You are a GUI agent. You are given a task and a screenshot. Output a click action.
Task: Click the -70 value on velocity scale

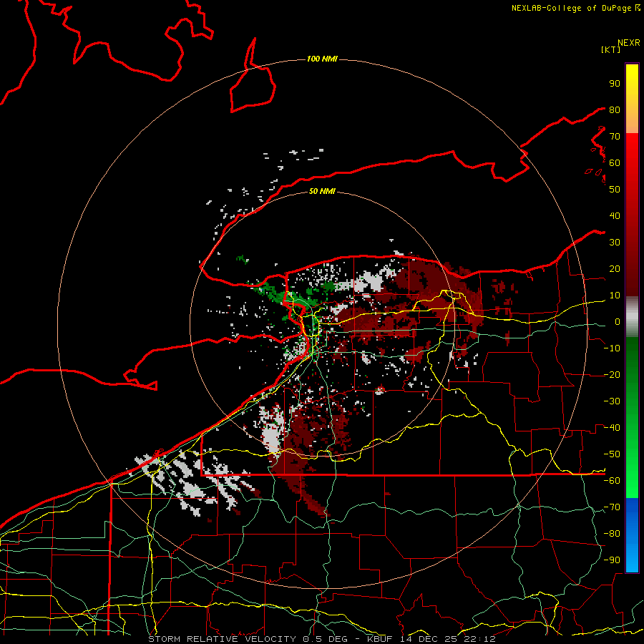[x=612, y=507]
